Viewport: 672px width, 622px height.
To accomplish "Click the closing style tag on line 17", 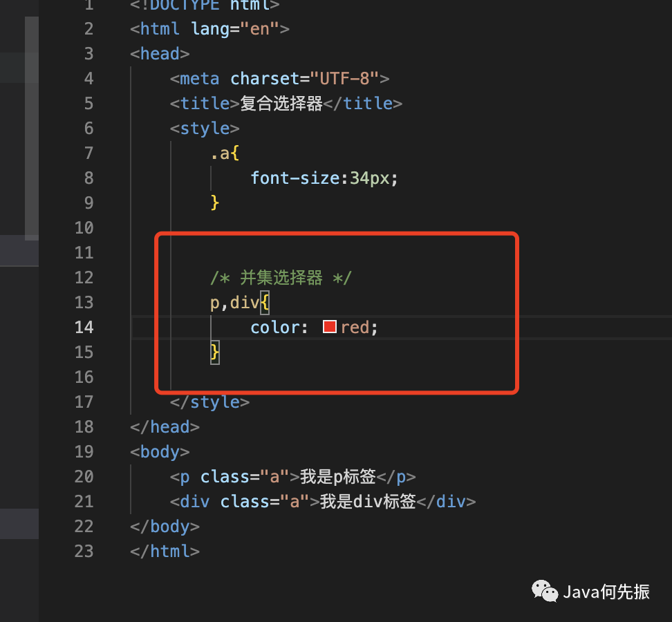I will [x=209, y=402].
